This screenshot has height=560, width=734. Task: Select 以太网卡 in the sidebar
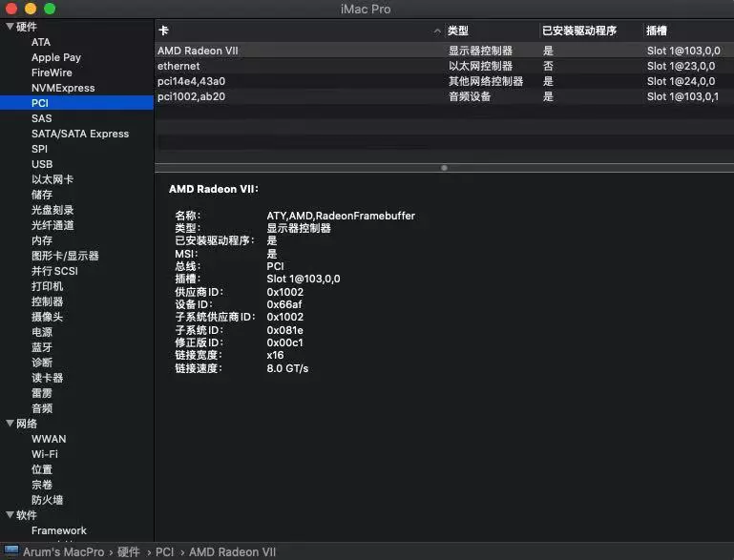tap(52, 179)
